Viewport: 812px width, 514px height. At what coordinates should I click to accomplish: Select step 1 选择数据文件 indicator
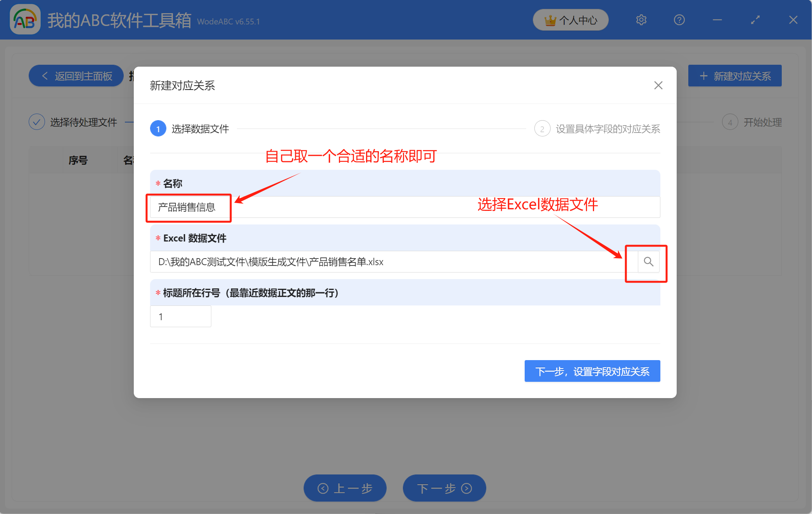click(158, 128)
